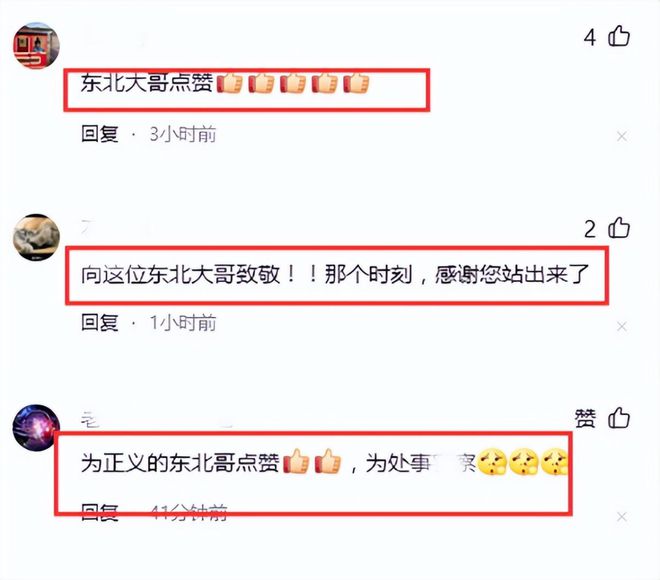Reply to the 东北大哥点赞 comment

click(100, 134)
